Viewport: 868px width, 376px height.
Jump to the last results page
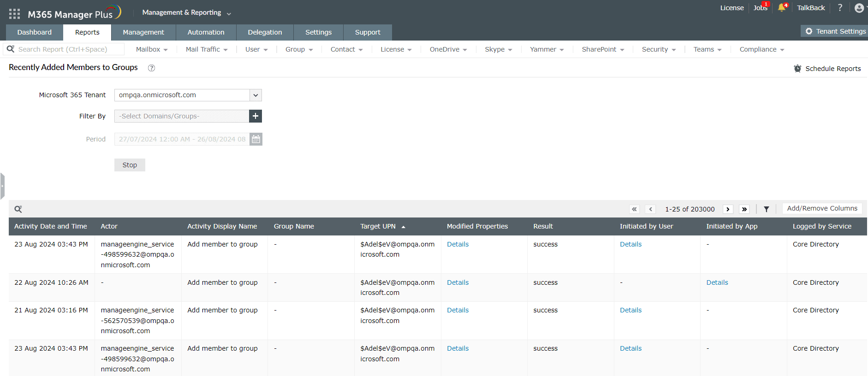pyautogui.click(x=744, y=209)
